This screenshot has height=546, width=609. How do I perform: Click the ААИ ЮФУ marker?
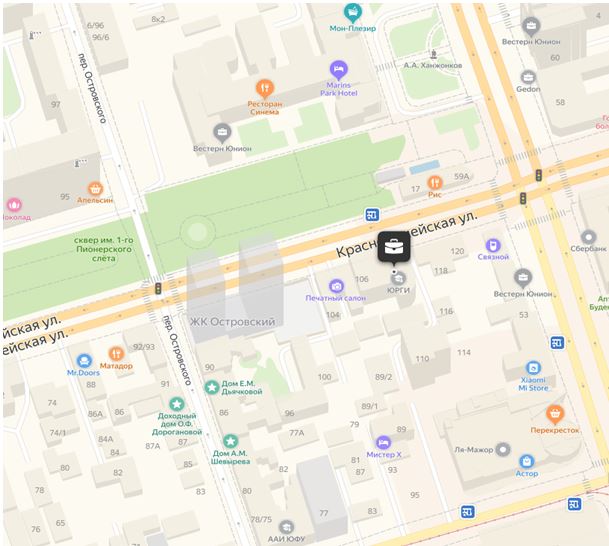[286, 527]
